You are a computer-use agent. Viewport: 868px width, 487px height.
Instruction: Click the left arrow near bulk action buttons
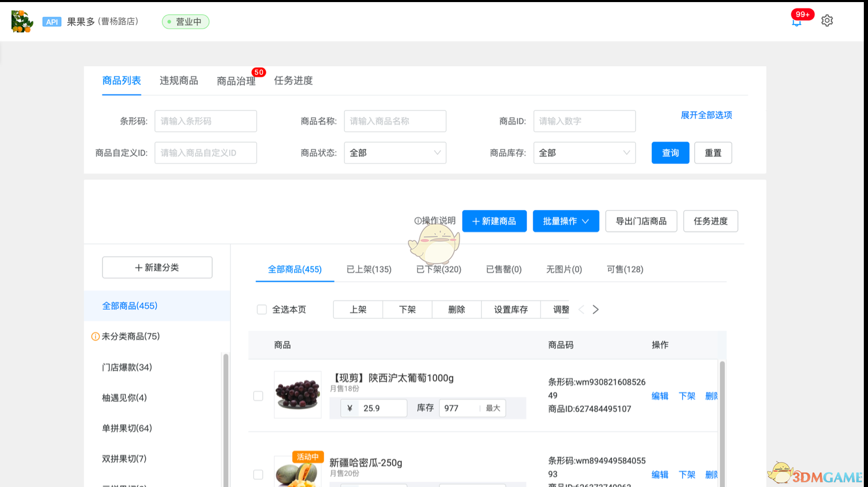(x=581, y=309)
